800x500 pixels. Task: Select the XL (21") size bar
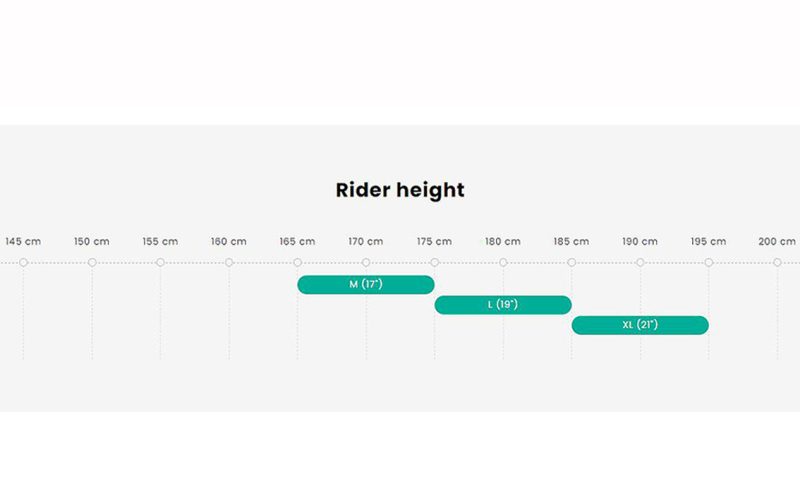640,326
